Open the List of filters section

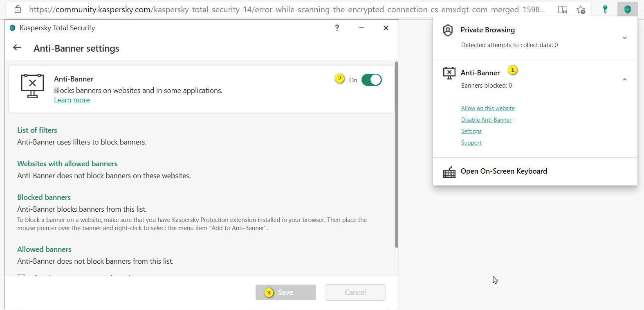(x=37, y=130)
